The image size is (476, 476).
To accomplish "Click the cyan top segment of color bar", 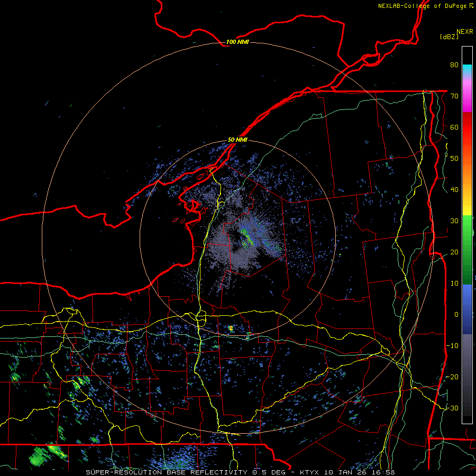I will [x=467, y=70].
